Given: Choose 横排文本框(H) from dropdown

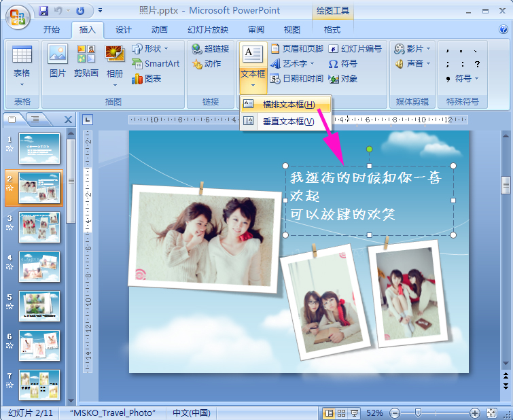Looking at the screenshot, I should point(286,105).
